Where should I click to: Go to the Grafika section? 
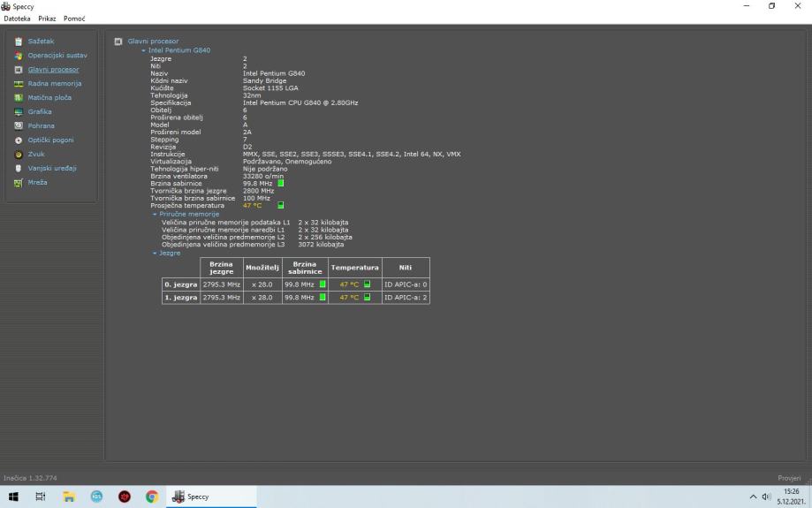point(40,112)
